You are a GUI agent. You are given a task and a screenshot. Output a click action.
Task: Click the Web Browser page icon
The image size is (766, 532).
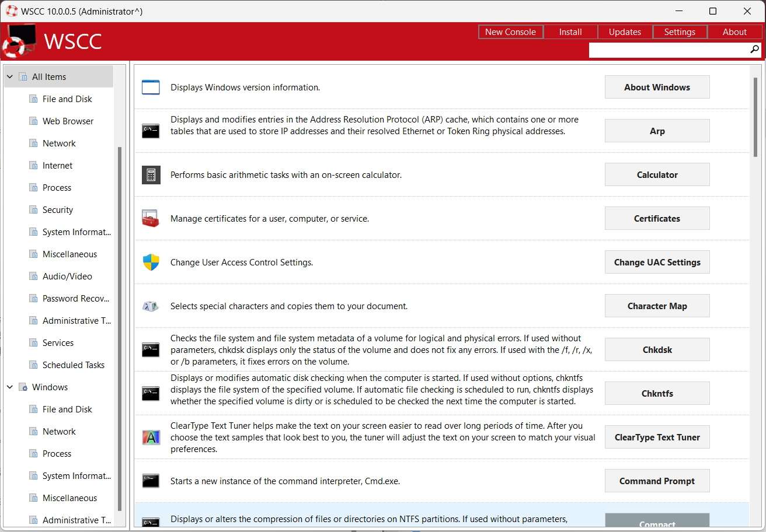(33, 121)
